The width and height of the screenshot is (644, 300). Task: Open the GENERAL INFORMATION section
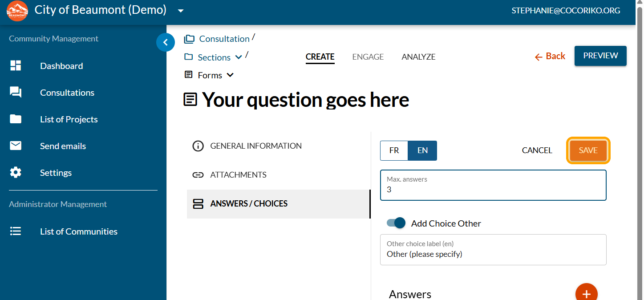255,146
